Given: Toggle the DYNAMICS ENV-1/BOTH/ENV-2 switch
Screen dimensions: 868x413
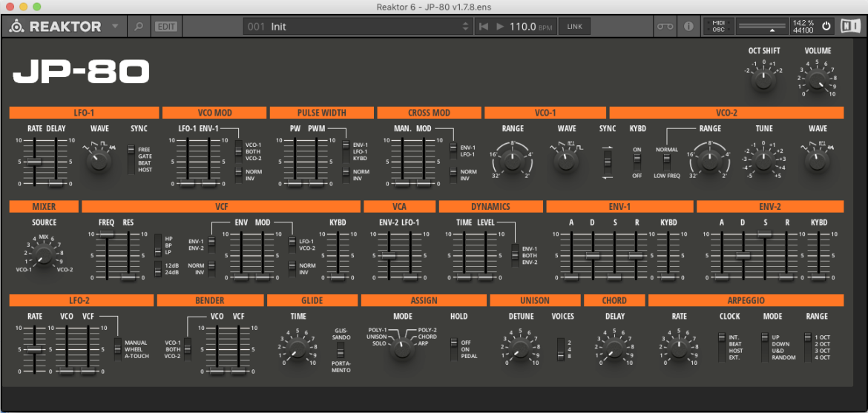Looking at the screenshot, I should [x=515, y=255].
